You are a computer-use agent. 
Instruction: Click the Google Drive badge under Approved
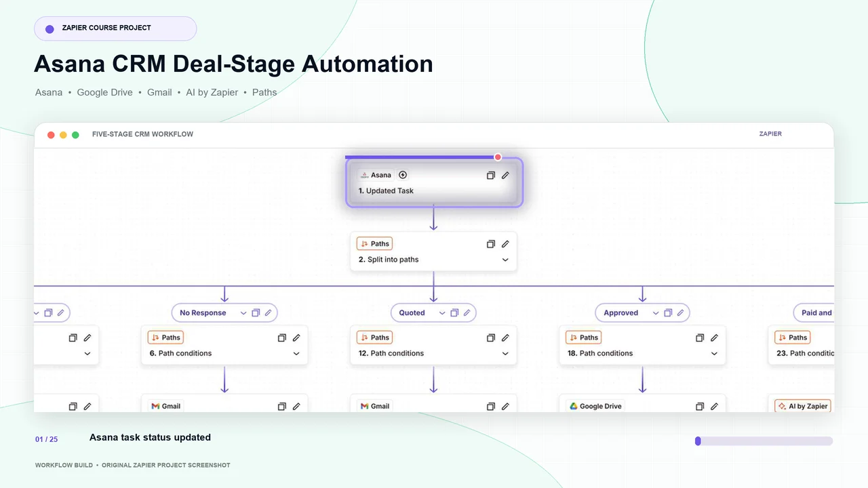[x=595, y=406]
